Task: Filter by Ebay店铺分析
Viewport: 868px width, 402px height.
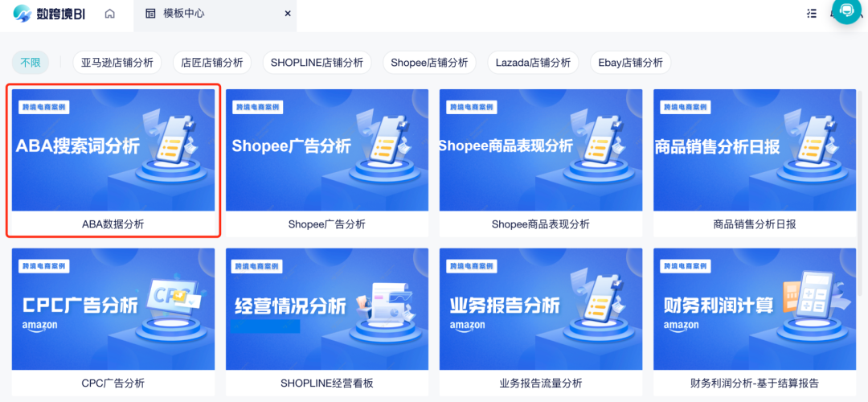Action: tap(631, 63)
